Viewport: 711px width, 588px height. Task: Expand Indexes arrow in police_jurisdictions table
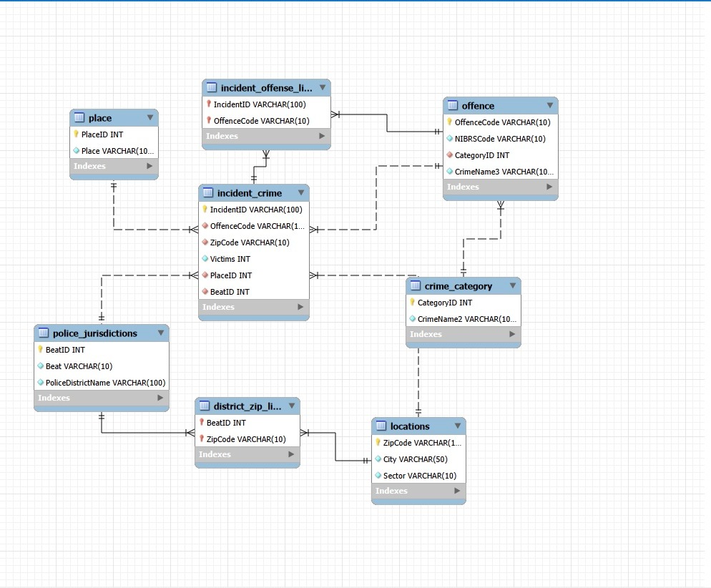[x=160, y=398]
